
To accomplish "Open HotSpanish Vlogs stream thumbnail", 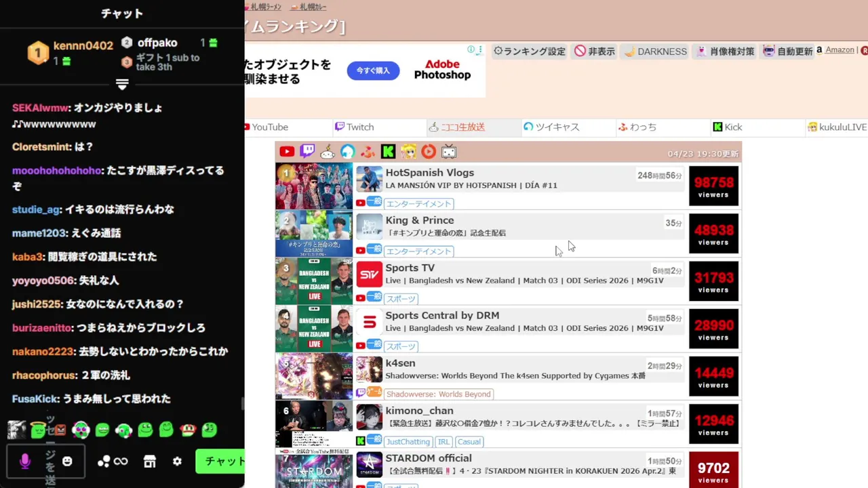I will click(x=314, y=186).
